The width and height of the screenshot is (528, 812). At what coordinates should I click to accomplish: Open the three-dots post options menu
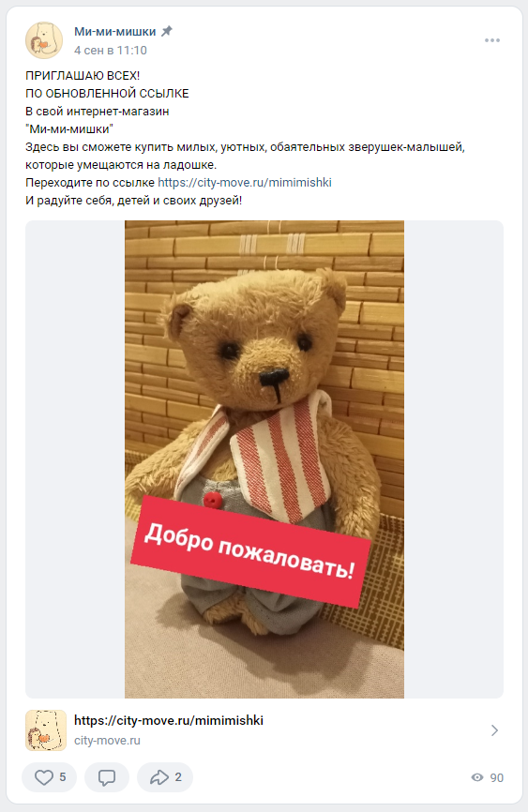point(492,40)
